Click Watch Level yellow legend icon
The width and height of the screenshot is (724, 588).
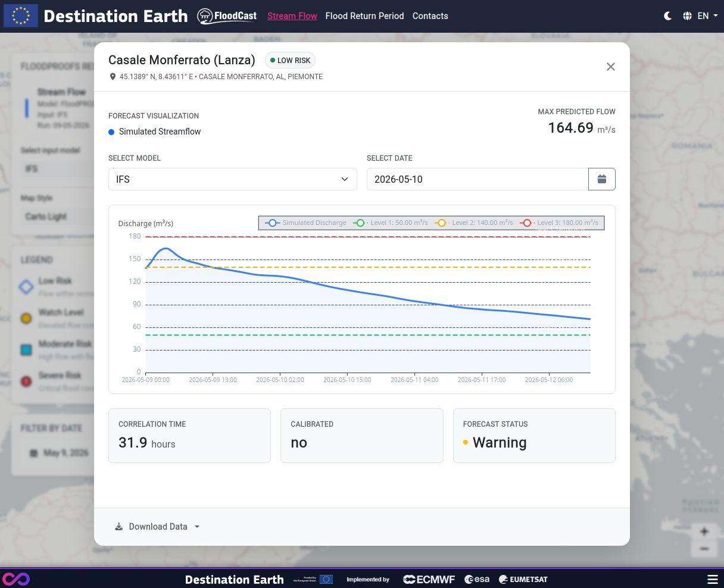(26, 318)
